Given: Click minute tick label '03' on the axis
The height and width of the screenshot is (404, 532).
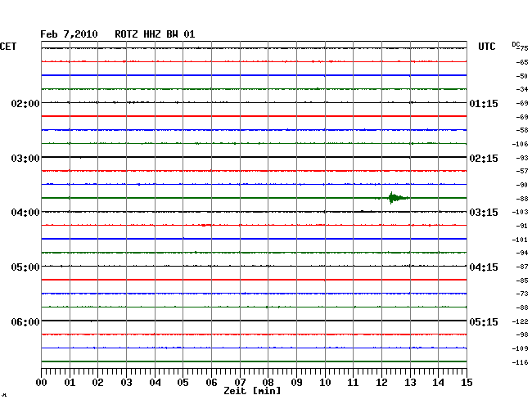Looking at the screenshot, I should click(x=126, y=383).
